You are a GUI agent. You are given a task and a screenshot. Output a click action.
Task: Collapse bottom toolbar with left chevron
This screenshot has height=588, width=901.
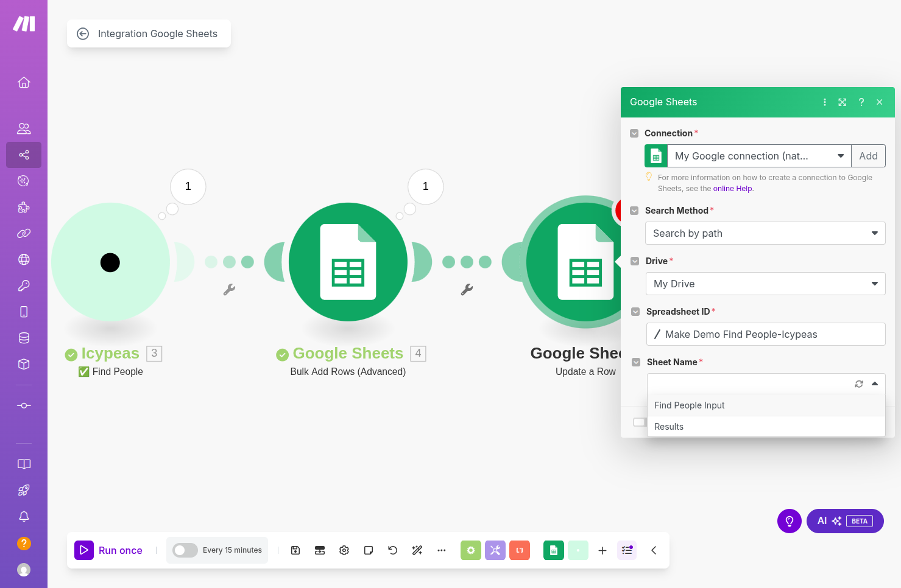[654, 550]
